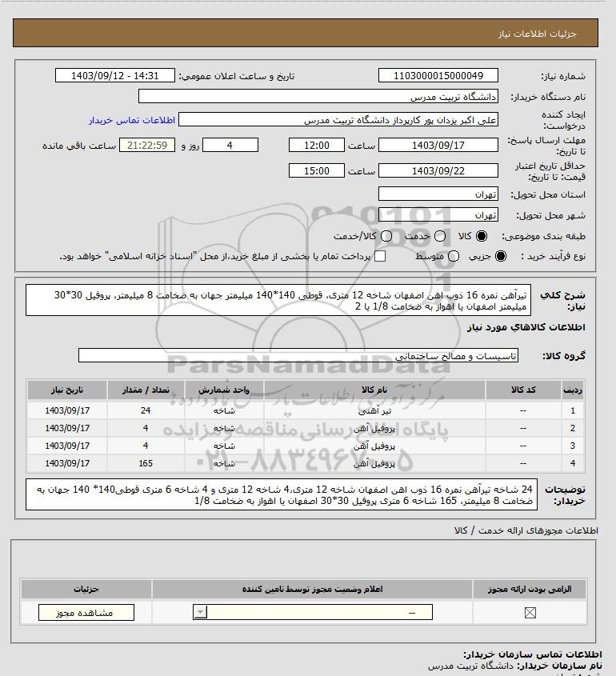Click the delivery city field تهران
The height and width of the screenshot is (676, 616).
438,214
